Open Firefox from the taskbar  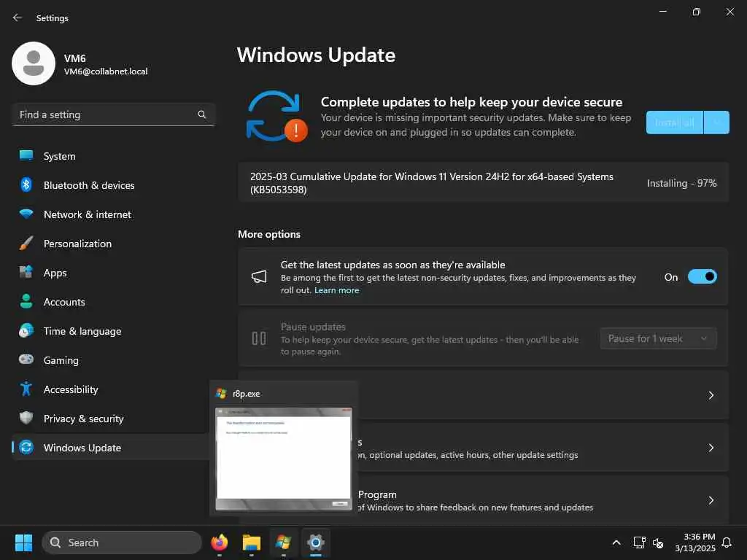point(219,542)
